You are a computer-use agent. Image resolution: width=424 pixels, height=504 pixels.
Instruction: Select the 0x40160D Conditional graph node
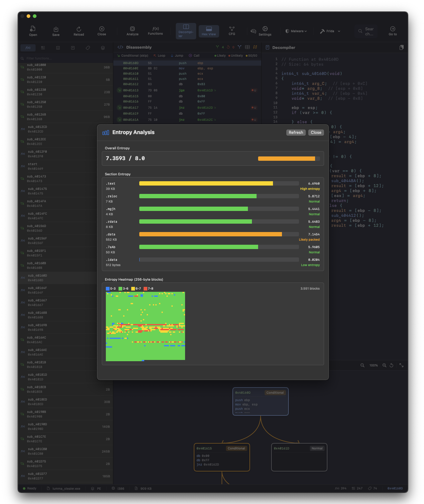261,401
